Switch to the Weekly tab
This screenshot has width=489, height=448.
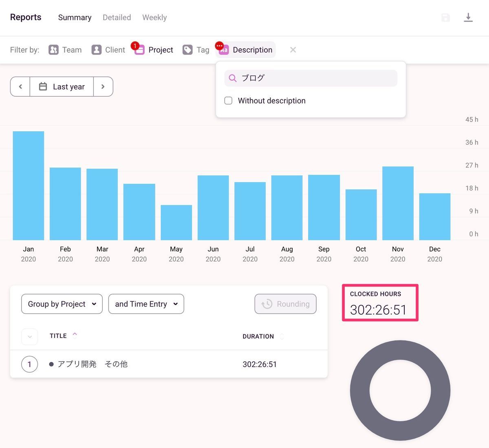click(x=154, y=18)
